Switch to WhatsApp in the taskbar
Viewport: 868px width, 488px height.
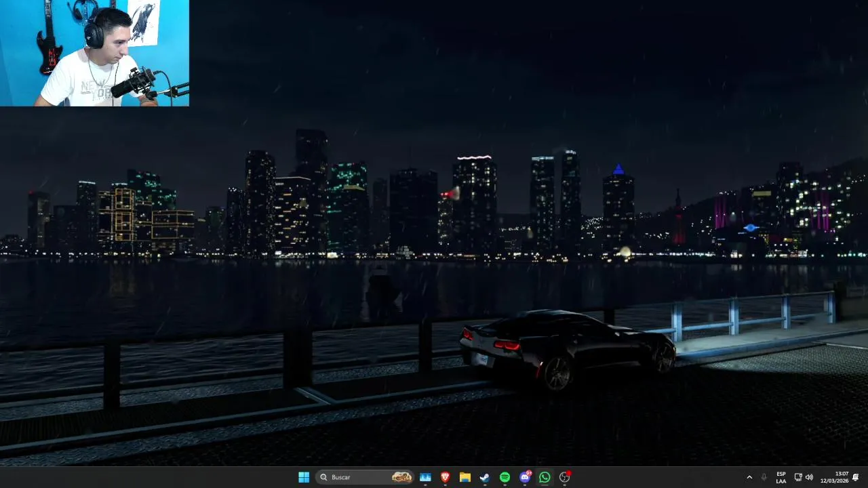pos(545,477)
